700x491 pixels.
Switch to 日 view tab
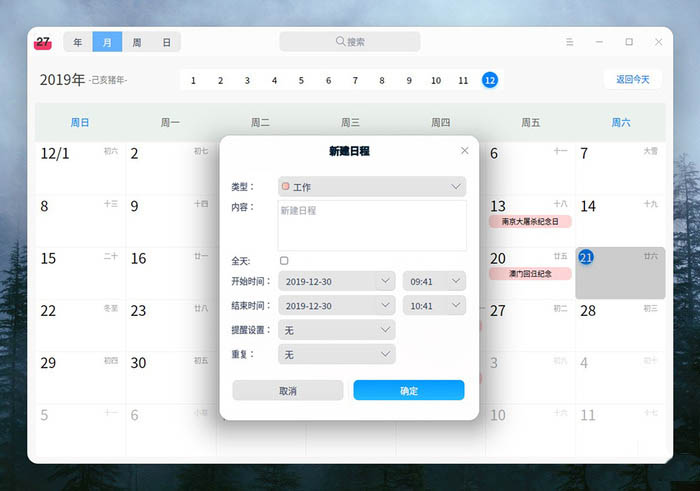[166, 42]
